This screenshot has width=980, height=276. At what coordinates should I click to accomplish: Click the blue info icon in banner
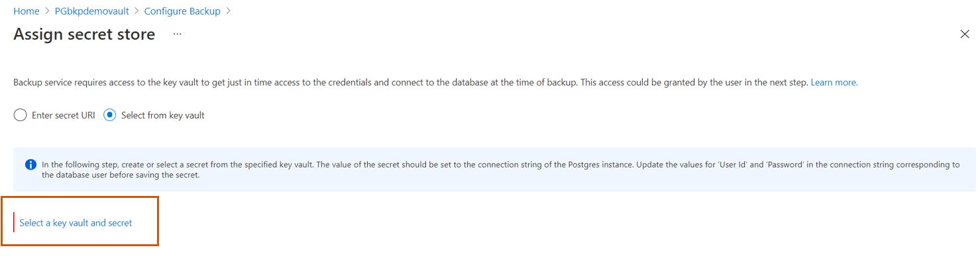[x=30, y=165]
